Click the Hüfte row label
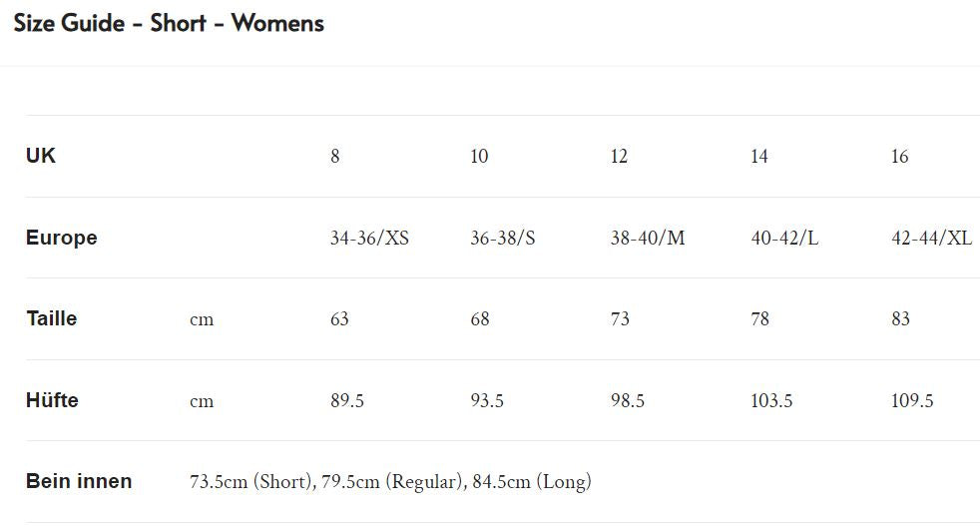The height and width of the screenshot is (530, 980). coord(52,400)
